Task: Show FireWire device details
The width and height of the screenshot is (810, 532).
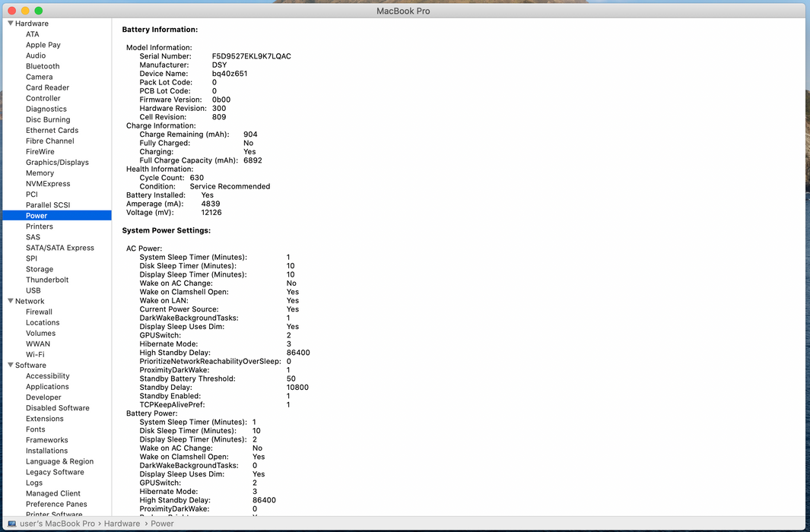Action: [40, 152]
